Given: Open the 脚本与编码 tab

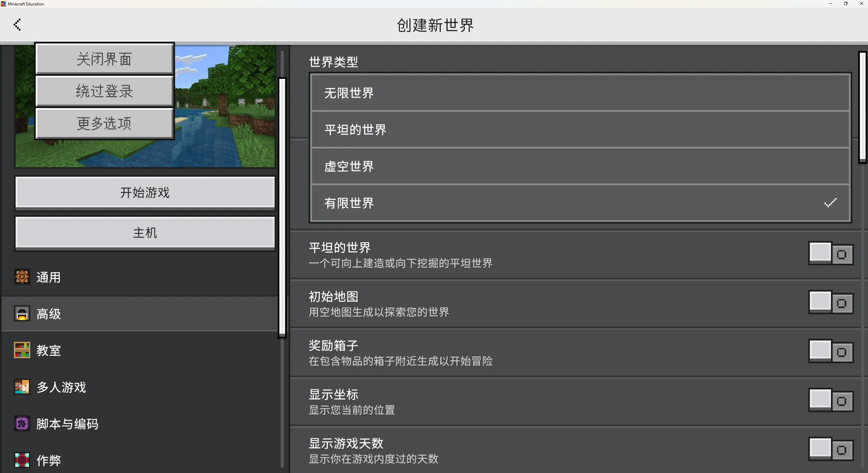Looking at the screenshot, I should pos(140,424).
